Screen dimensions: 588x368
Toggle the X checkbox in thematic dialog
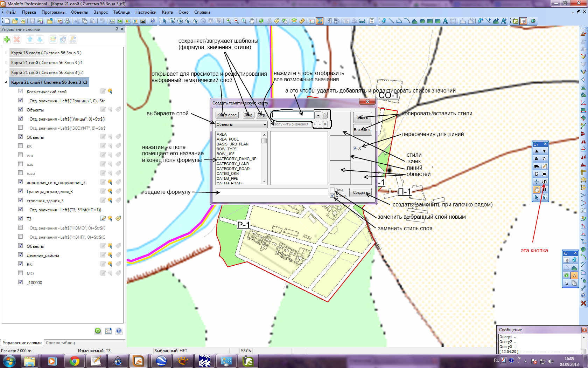[x=355, y=148]
